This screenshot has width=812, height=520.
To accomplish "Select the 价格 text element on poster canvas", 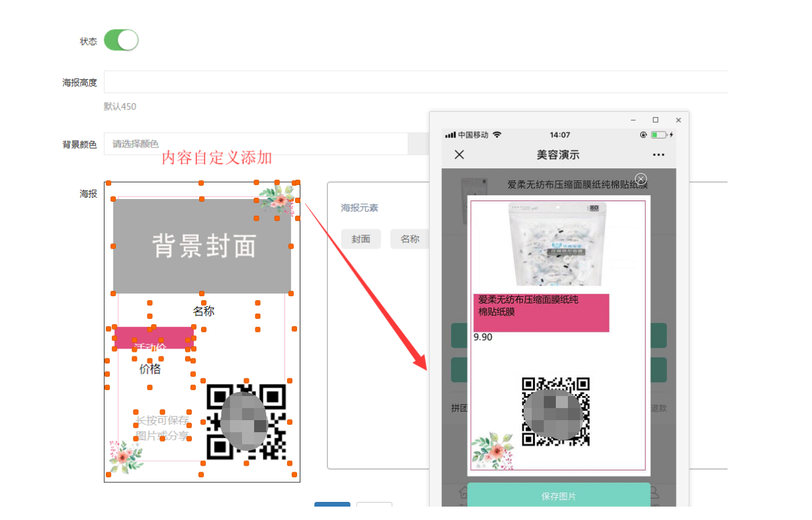I will pyautogui.click(x=150, y=369).
